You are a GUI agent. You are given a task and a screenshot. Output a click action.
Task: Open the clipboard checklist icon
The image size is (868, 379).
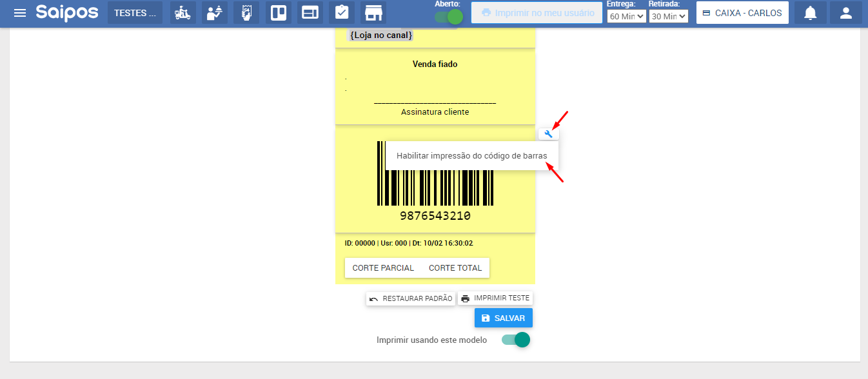pyautogui.click(x=342, y=13)
